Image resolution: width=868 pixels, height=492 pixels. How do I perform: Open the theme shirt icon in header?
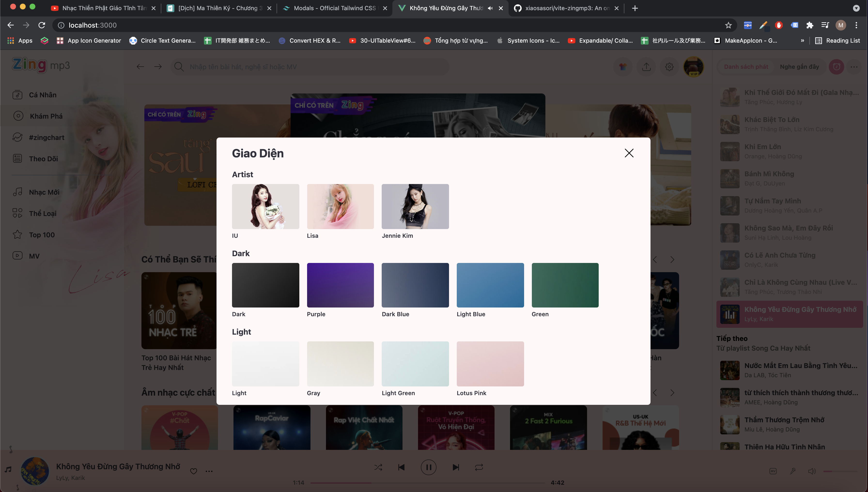623,67
